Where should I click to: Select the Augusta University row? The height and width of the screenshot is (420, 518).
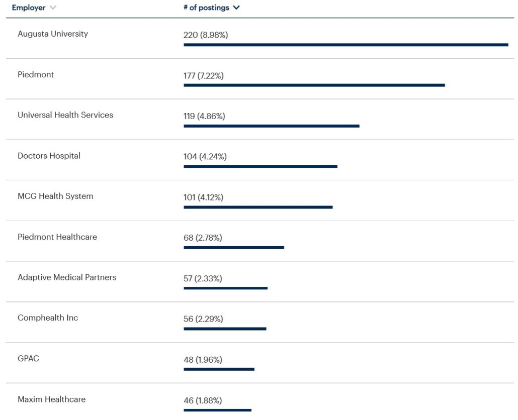[53, 34]
